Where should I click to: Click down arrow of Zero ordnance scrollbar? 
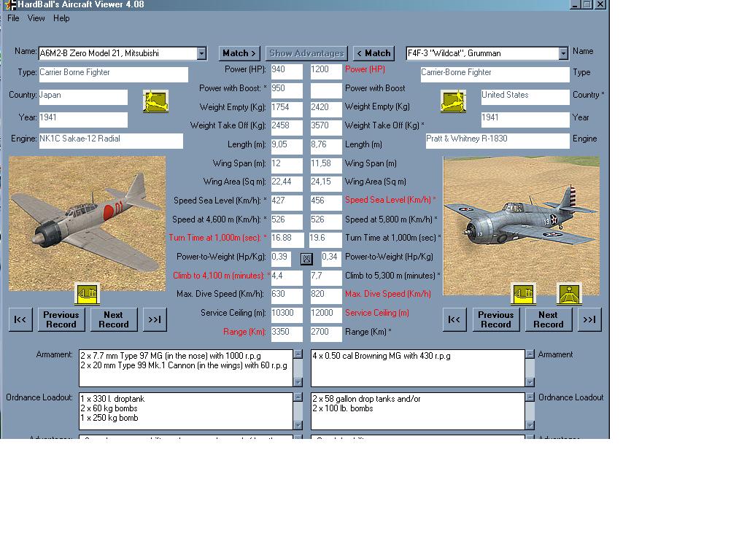tap(298, 425)
